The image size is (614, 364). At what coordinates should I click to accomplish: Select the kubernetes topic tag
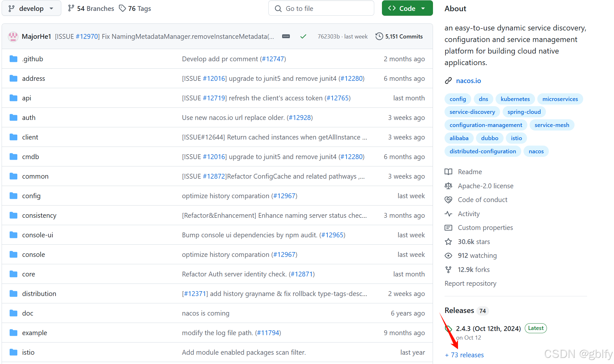tap(515, 99)
